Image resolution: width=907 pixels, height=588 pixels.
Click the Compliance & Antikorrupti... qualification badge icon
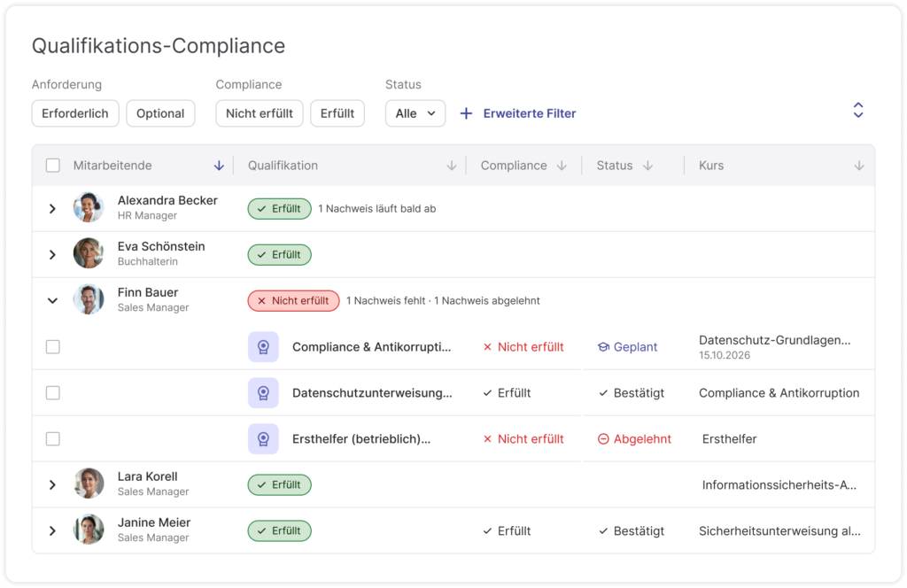[263, 347]
